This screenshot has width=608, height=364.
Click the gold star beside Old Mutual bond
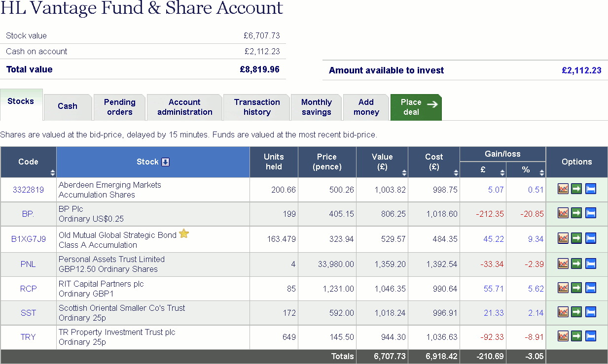coord(184,233)
